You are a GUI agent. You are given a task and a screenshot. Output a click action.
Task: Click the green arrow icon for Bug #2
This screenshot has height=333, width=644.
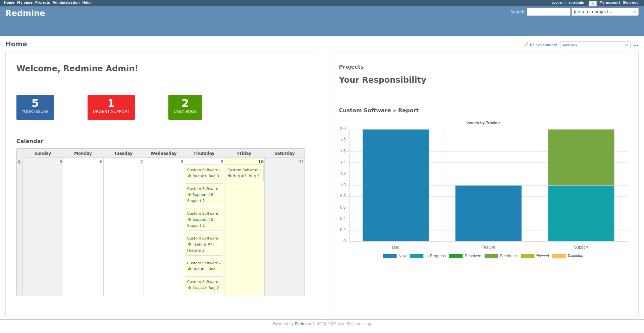click(x=189, y=288)
